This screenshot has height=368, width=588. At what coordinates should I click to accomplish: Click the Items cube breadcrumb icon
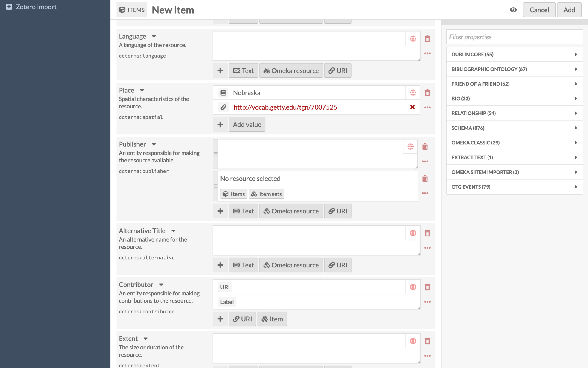pyautogui.click(x=122, y=10)
